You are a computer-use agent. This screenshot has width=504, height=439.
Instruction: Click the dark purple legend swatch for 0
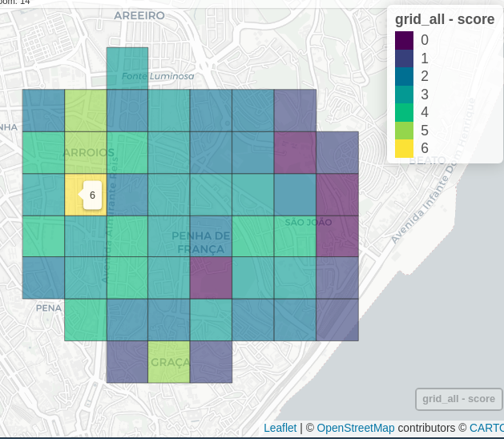404,40
